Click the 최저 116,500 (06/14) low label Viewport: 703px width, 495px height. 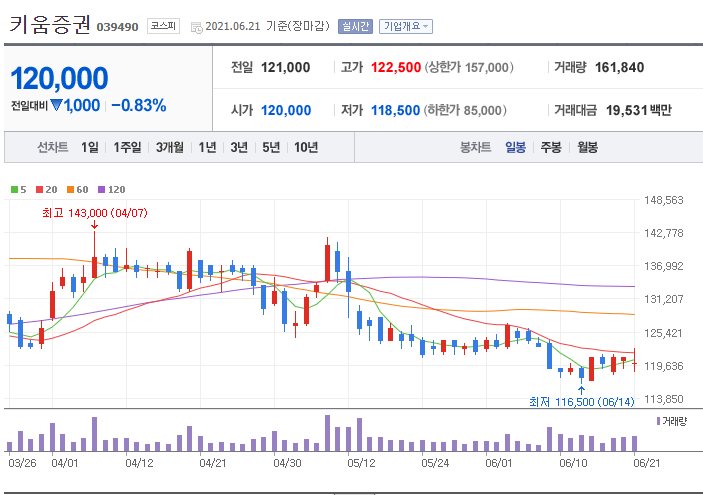[581, 402]
